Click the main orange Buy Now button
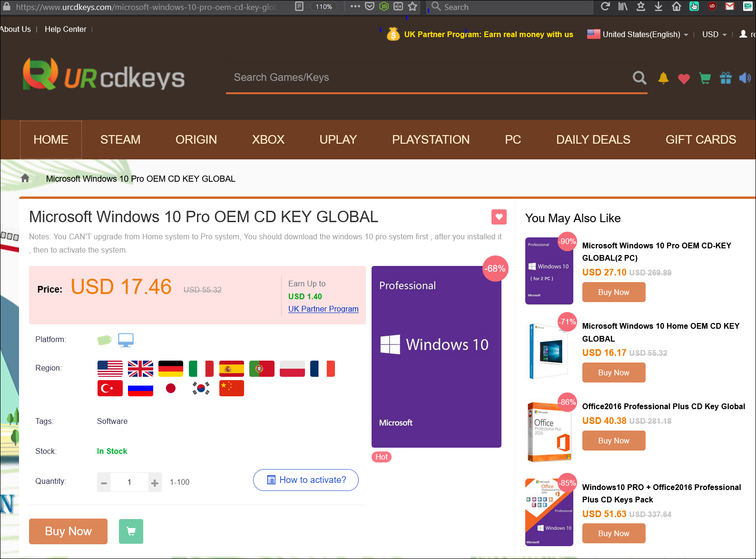756x559 pixels. [x=68, y=531]
